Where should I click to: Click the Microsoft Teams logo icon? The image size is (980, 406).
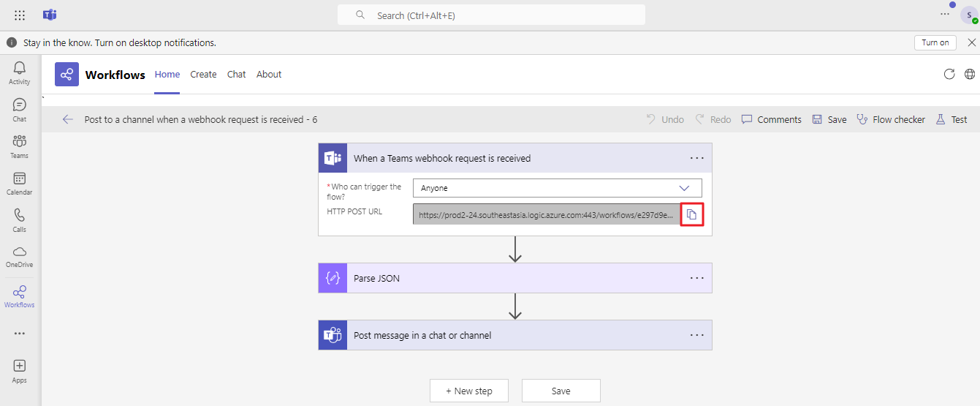[50, 15]
